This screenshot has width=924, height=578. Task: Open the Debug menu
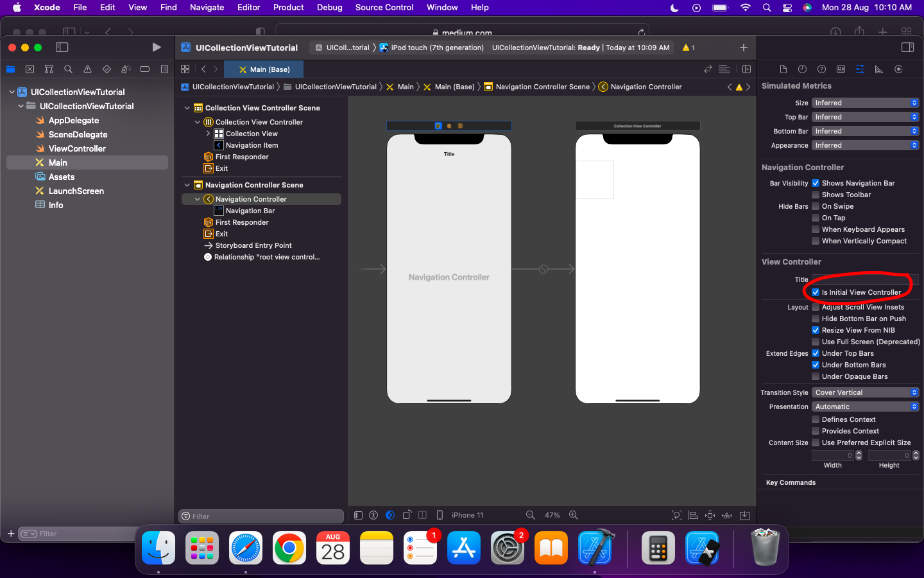(329, 7)
